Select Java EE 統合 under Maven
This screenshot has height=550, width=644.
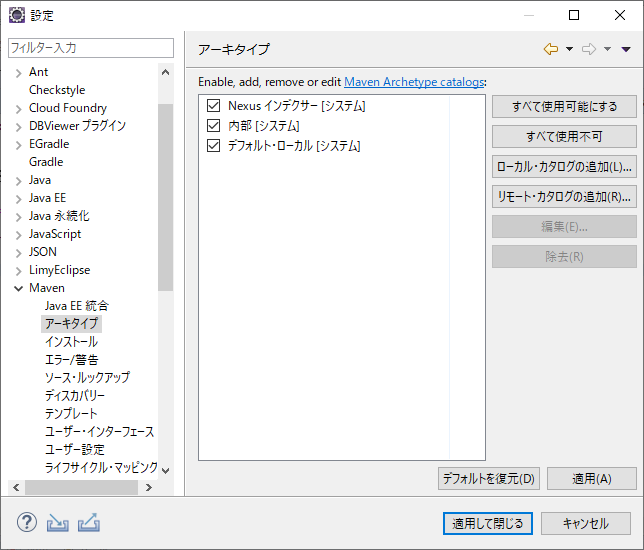(77, 306)
